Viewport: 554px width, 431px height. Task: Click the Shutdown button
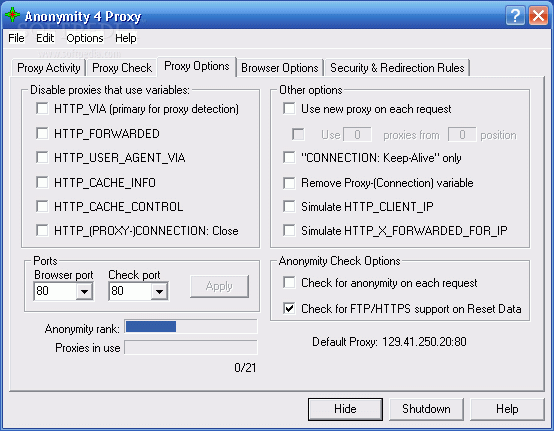click(x=426, y=409)
